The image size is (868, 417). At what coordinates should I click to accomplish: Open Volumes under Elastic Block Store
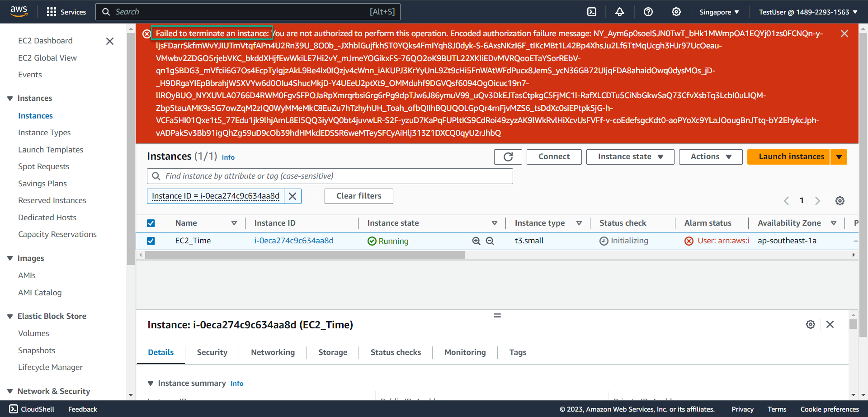point(33,333)
